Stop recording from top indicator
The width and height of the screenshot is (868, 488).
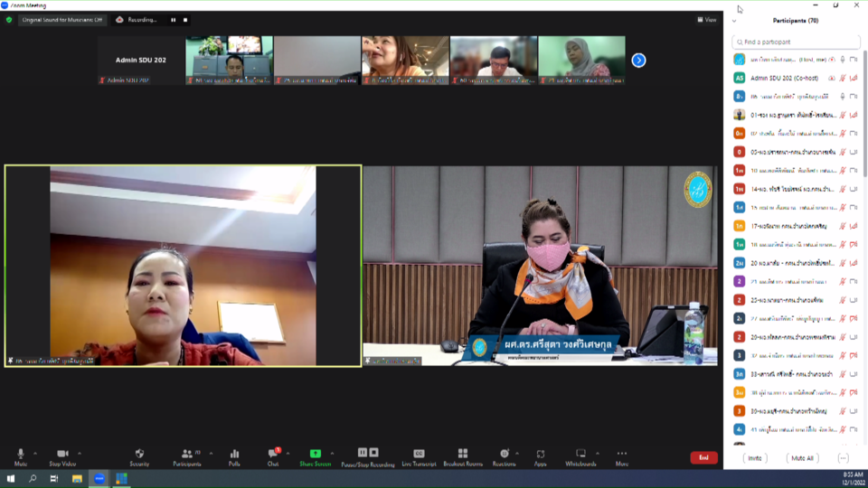pyautogui.click(x=185, y=20)
